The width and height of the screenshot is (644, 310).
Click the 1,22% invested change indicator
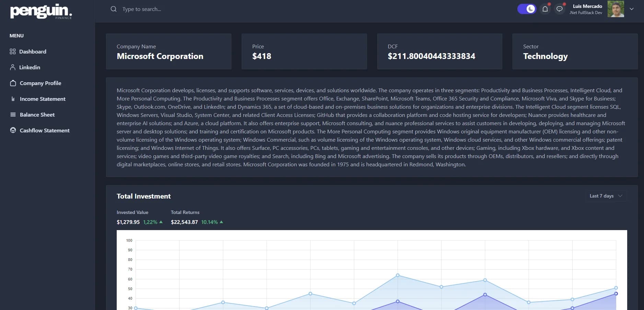(153, 222)
